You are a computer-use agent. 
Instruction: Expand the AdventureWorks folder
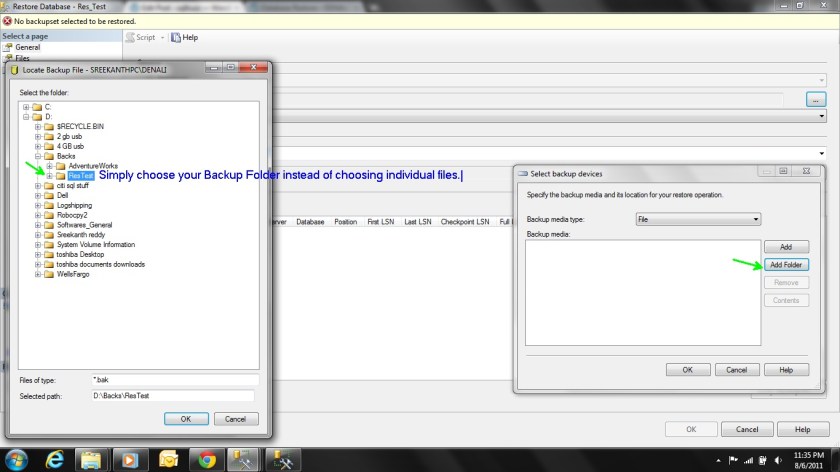coord(49,166)
